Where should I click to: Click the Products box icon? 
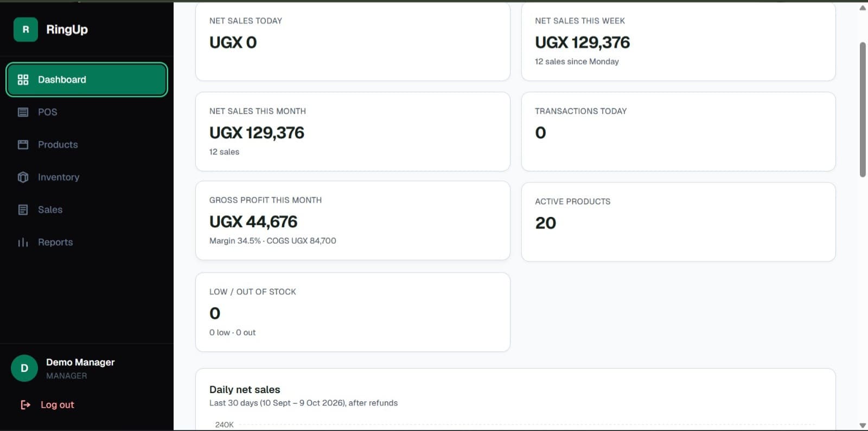click(23, 145)
